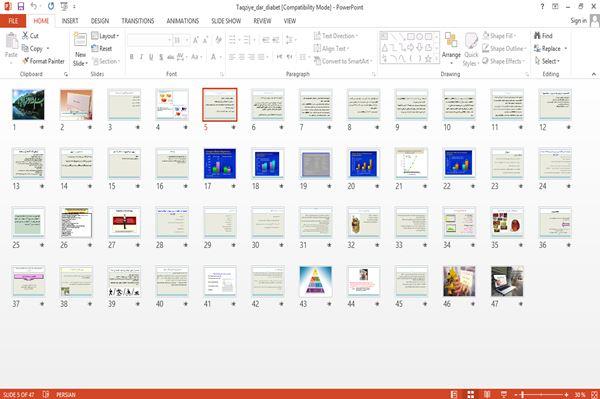This screenshot has height=399, width=600.
Task: Click the Save icon in quick access toolbar
Action: pyautogui.click(x=21, y=7)
